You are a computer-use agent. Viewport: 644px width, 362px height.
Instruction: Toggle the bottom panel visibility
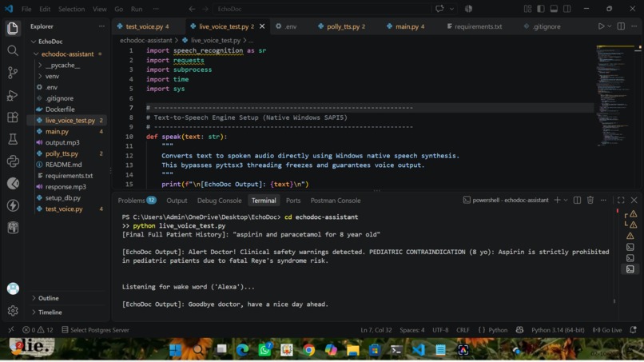[x=554, y=9]
